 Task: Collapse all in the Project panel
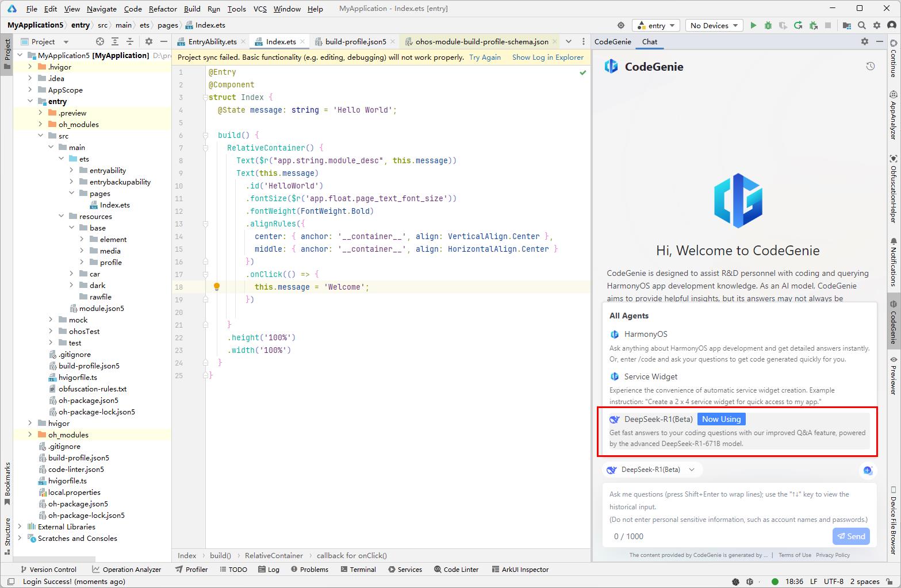tap(130, 41)
